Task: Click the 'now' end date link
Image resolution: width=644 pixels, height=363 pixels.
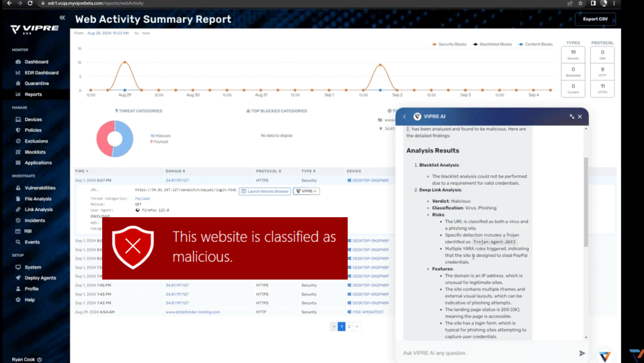Action: click(x=146, y=33)
